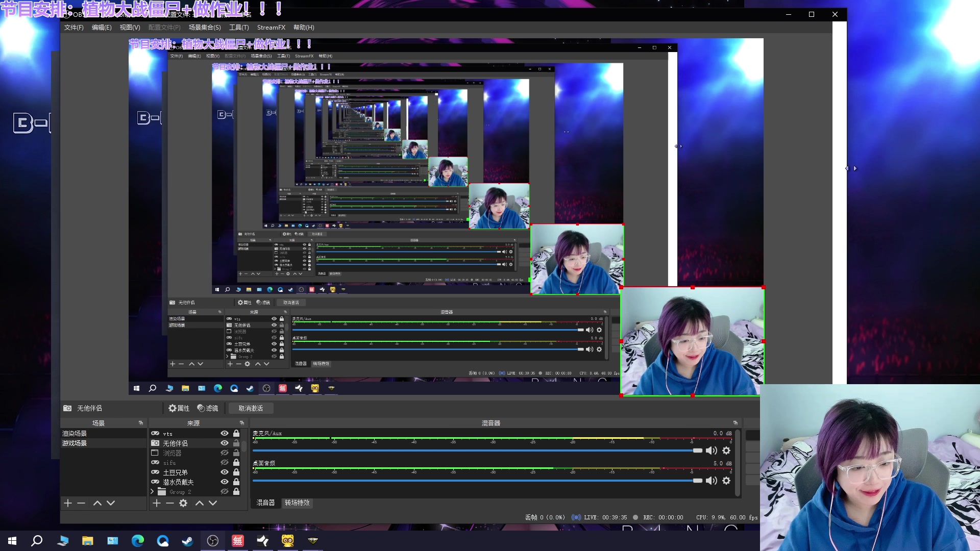Pop out the 混音器 dock panel
The height and width of the screenshot is (551, 980).
coord(736,423)
